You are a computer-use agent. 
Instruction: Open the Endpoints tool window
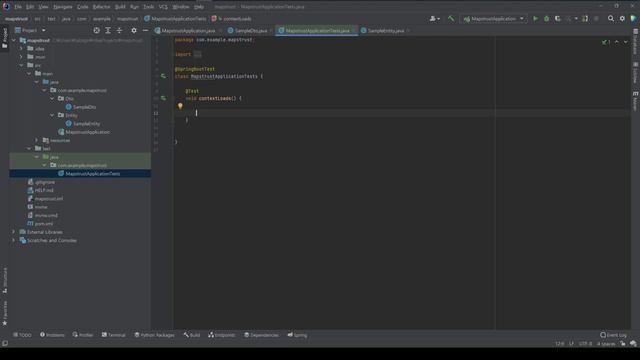point(222,335)
